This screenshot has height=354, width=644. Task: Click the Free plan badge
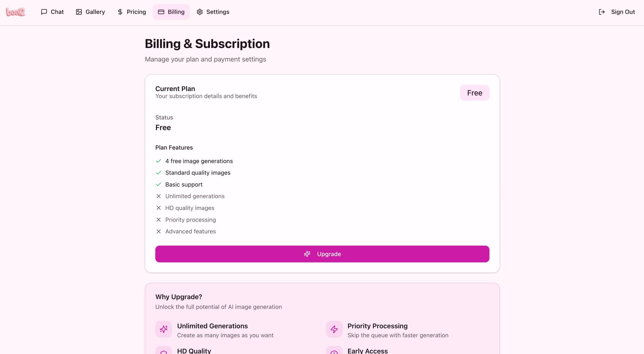click(475, 93)
